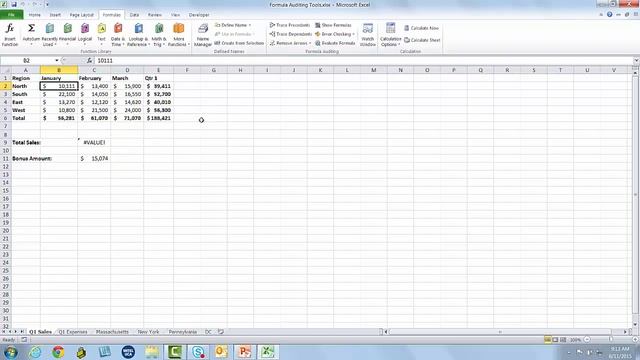
Task: Click Define Name
Action: pos(233,25)
